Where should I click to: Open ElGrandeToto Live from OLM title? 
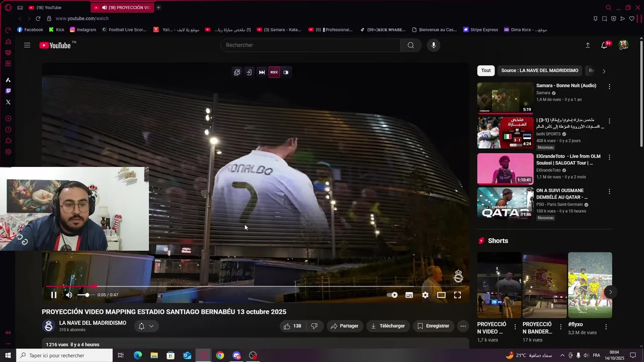(x=569, y=160)
